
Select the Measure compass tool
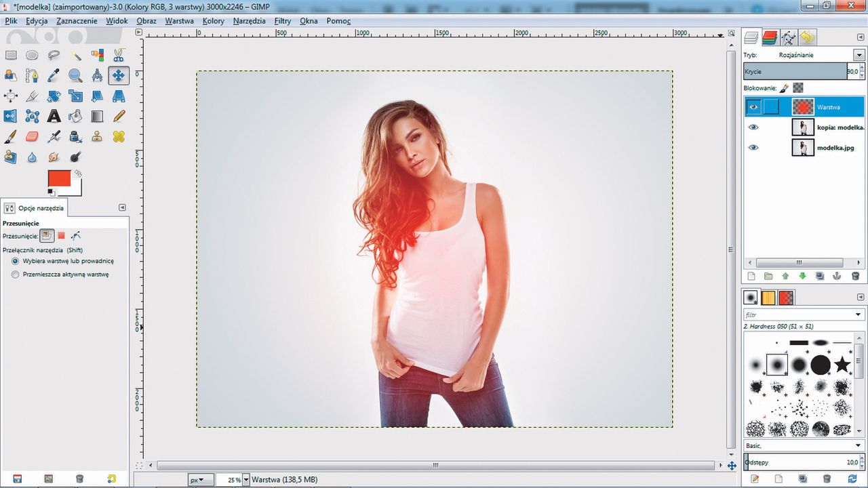[x=97, y=76]
